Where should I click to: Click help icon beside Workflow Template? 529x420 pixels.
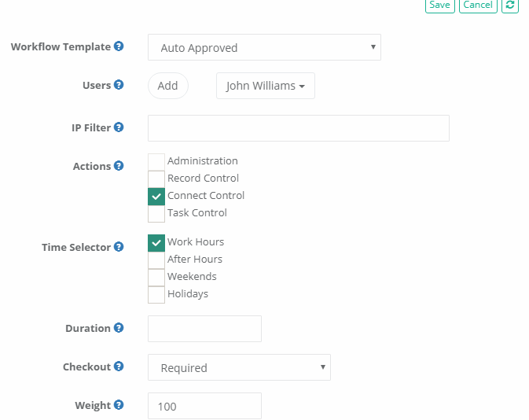(119, 46)
